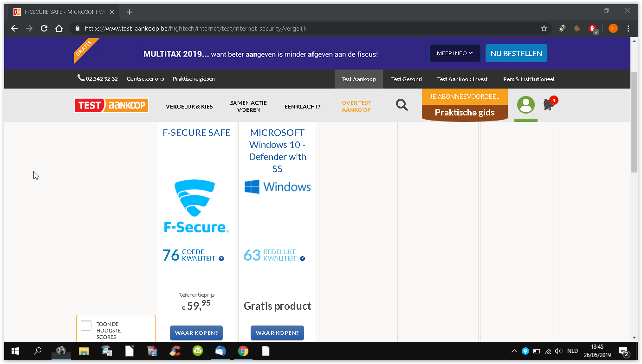Open the cookie extension icon

pyautogui.click(x=577, y=28)
